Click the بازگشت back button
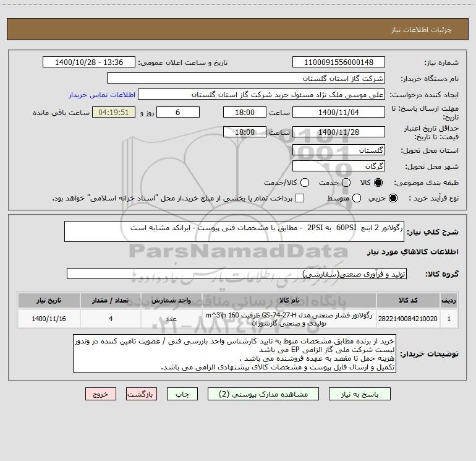Viewport: 476px width, 461px height. click(x=142, y=394)
